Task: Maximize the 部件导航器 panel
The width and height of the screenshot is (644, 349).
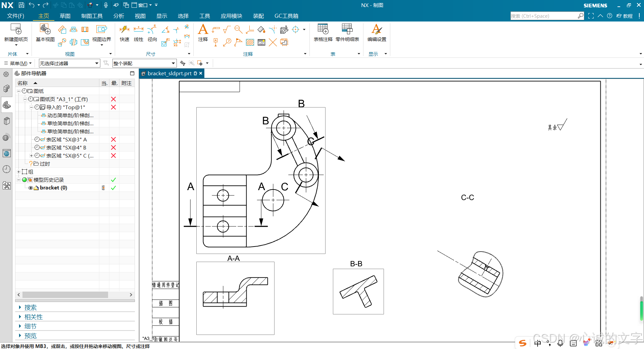Action: tap(132, 73)
